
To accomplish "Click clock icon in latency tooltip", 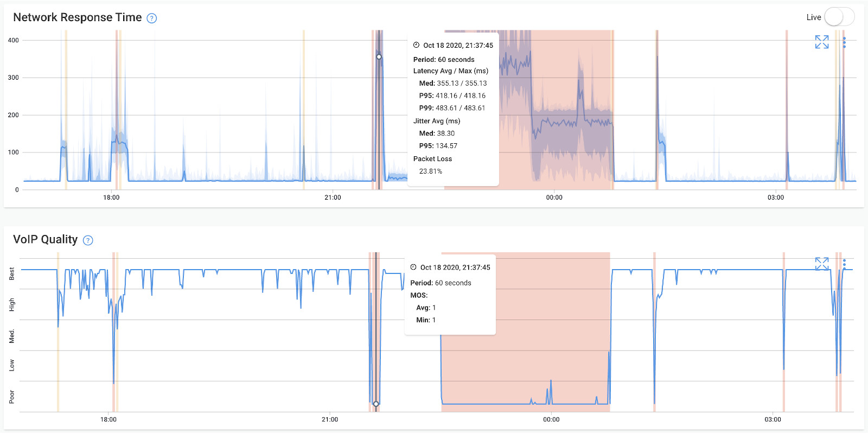I will 416,45.
